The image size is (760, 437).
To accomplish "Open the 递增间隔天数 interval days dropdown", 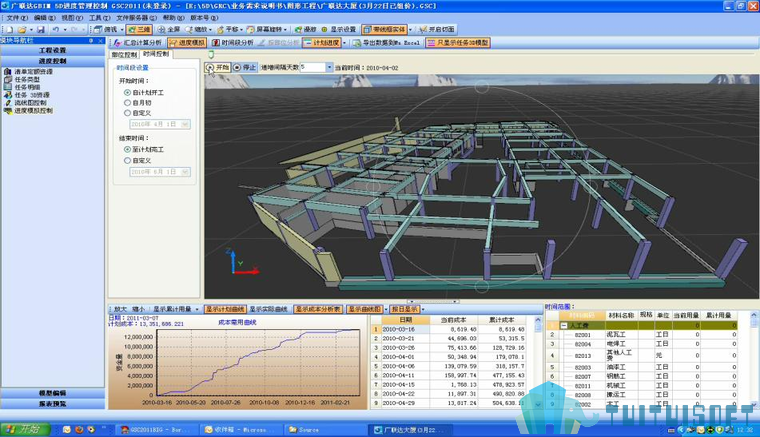I will (x=330, y=67).
